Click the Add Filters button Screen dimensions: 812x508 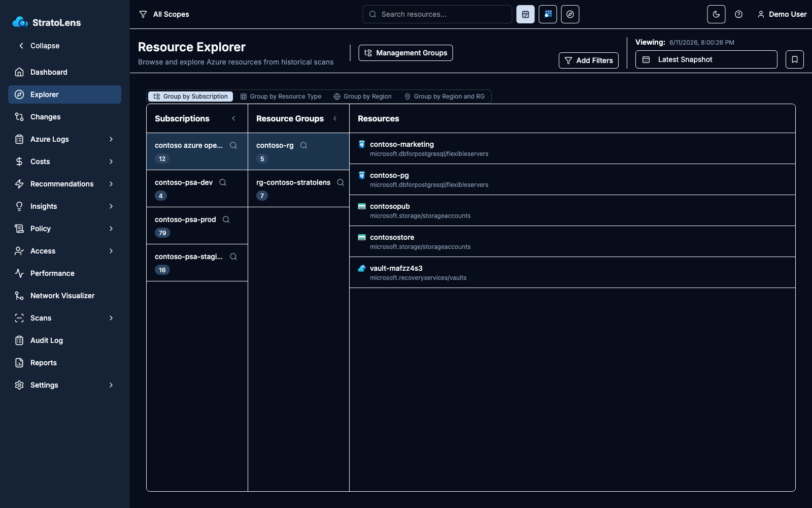pos(589,60)
